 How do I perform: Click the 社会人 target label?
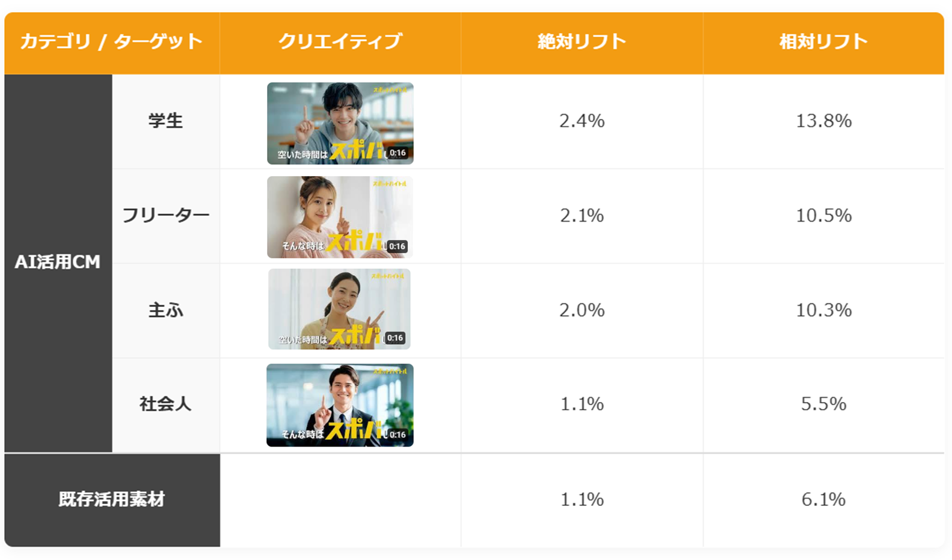click(165, 404)
